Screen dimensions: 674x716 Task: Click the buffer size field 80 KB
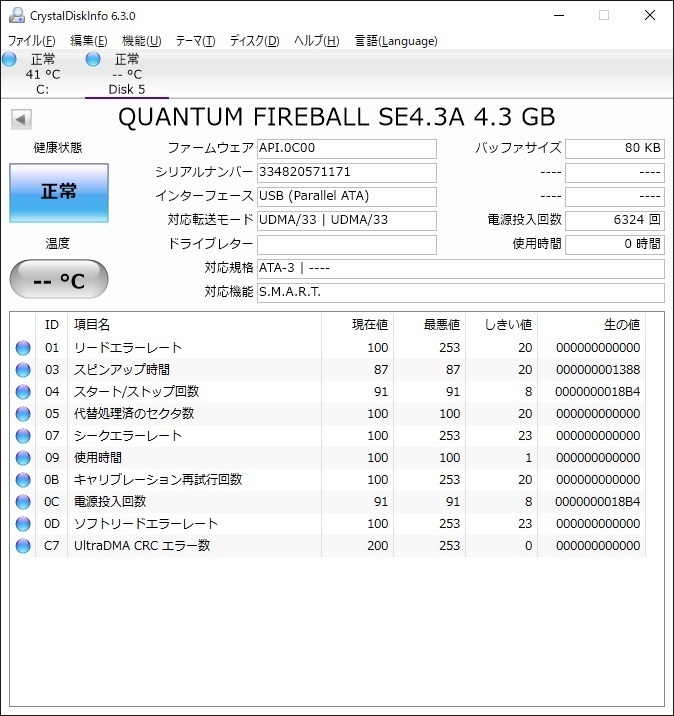pyautogui.click(x=615, y=148)
